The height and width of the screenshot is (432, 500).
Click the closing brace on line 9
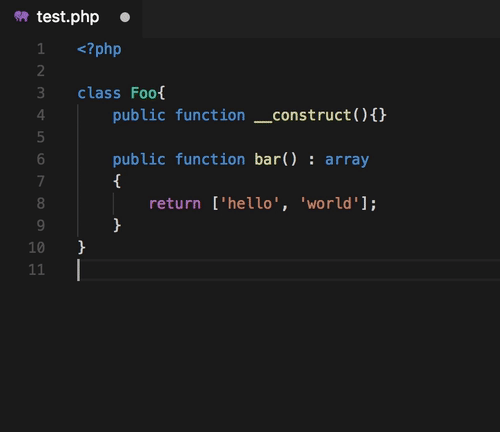pyautogui.click(x=117, y=225)
